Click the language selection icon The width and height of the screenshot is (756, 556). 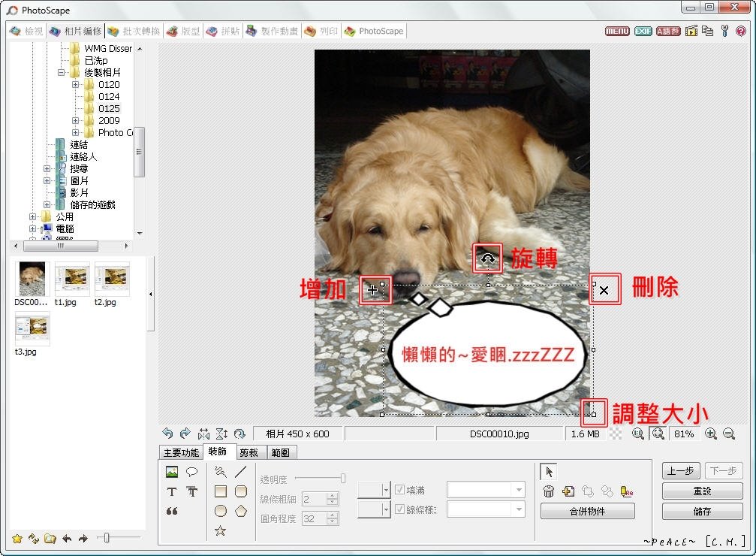pyautogui.click(x=668, y=31)
